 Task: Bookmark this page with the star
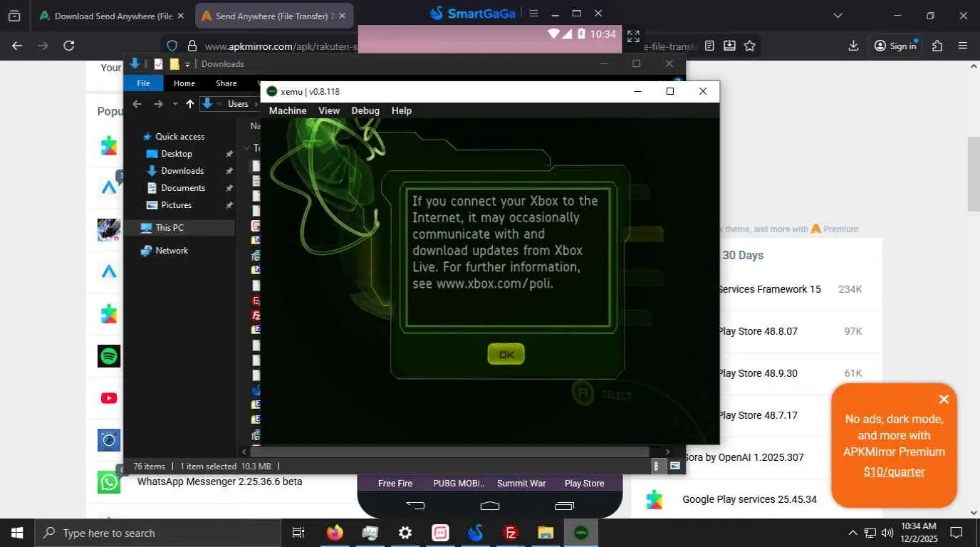tap(750, 46)
